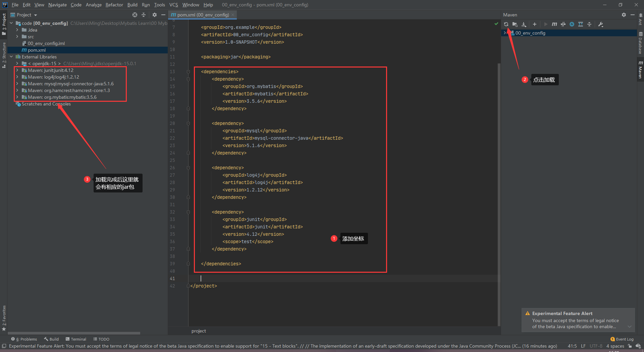
Task: Generate sources and update folders icon
Action: tap(515, 24)
